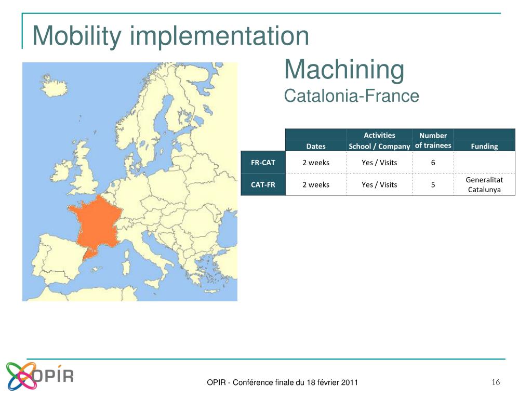The width and height of the screenshot is (532, 399).
Task: Click the "Number of trainees" column header
Action: click(x=433, y=140)
